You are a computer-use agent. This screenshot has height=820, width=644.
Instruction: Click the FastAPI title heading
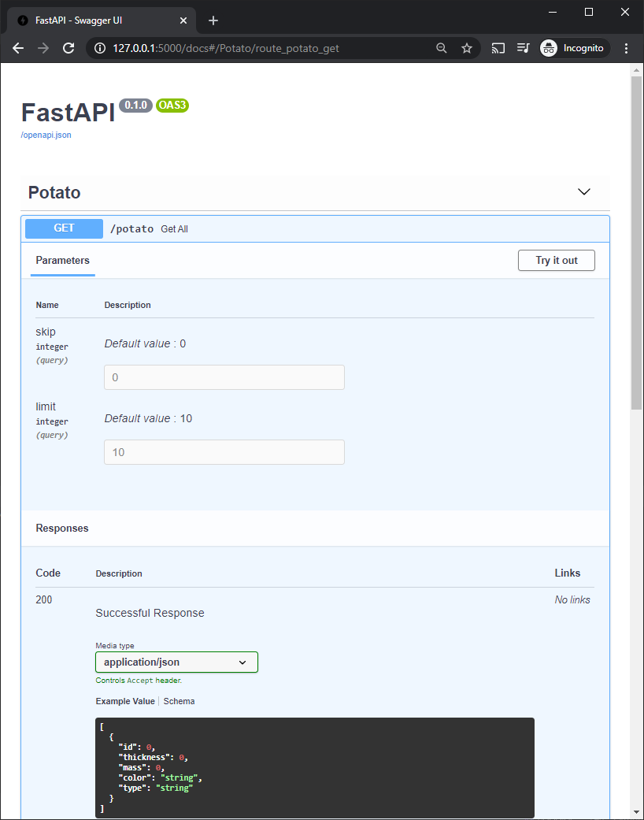68,112
